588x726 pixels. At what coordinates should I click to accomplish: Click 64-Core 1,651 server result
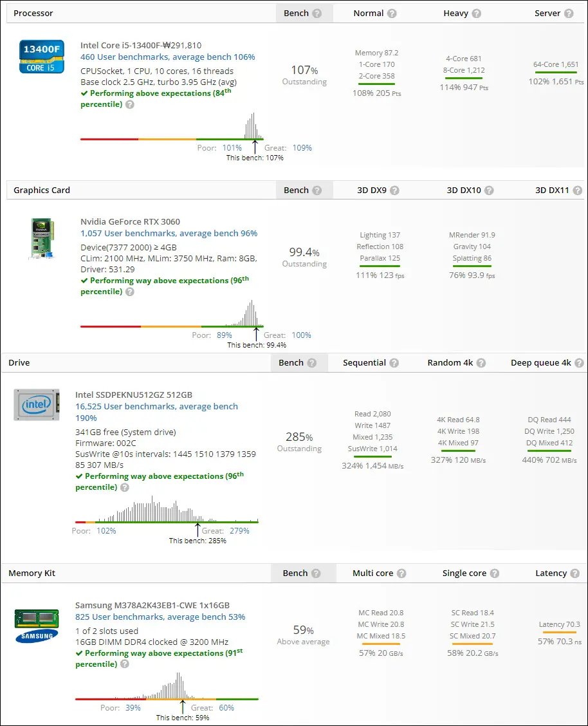point(556,64)
